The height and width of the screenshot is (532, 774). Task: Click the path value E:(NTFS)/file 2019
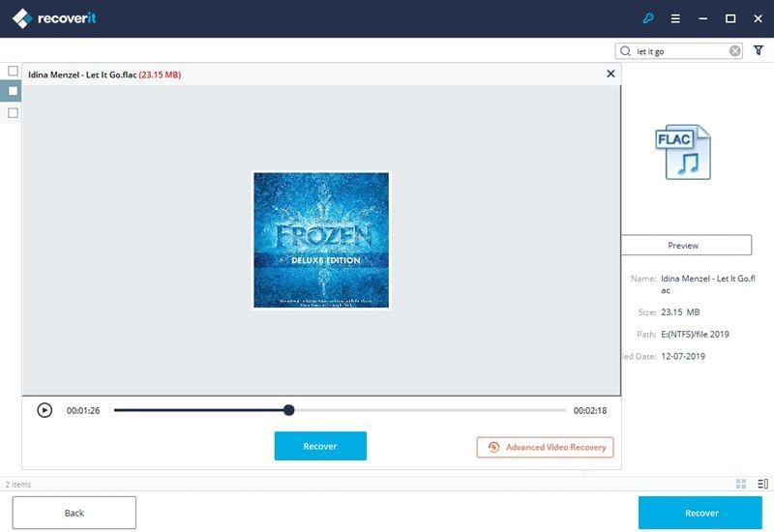[695, 334]
